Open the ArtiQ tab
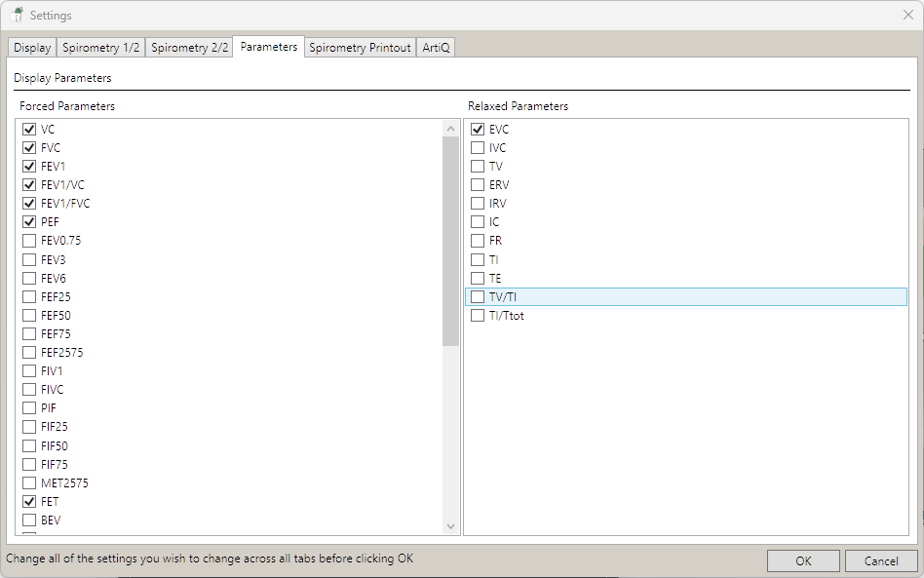This screenshot has height=578, width=924. tap(436, 48)
